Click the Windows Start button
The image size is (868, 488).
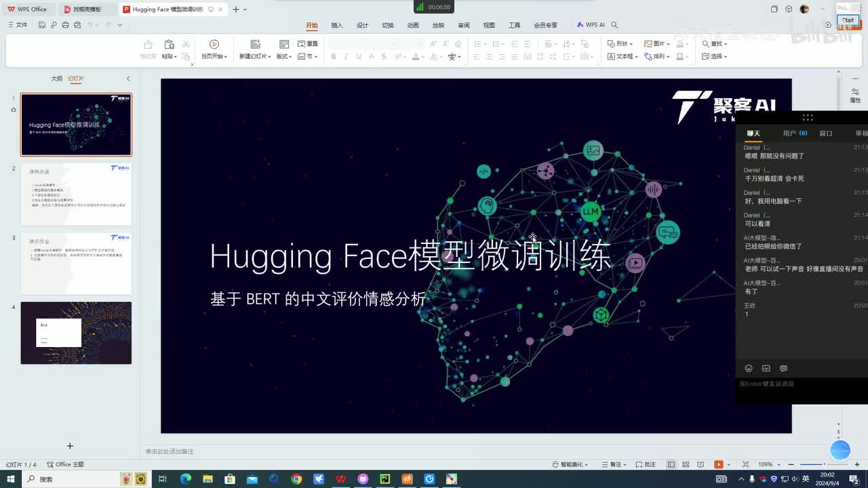click(12, 479)
